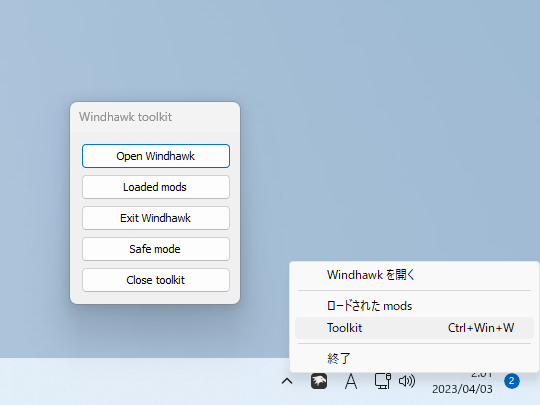Open the notification center badge showing 2
The height and width of the screenshot is (405, 540).
click(512, 381)
